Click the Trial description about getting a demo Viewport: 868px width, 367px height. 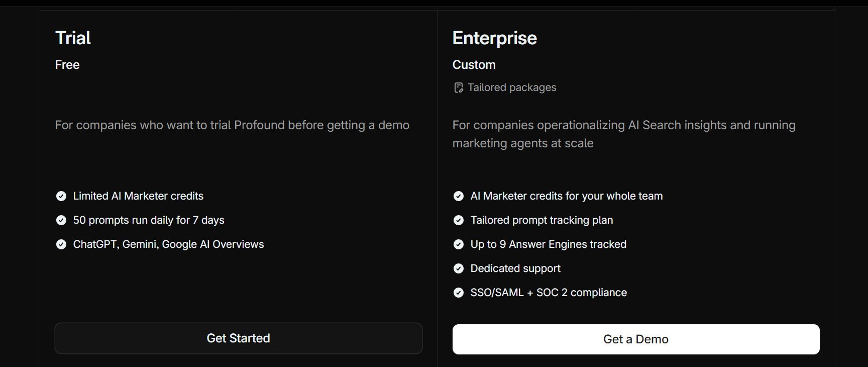pos(232,125)
